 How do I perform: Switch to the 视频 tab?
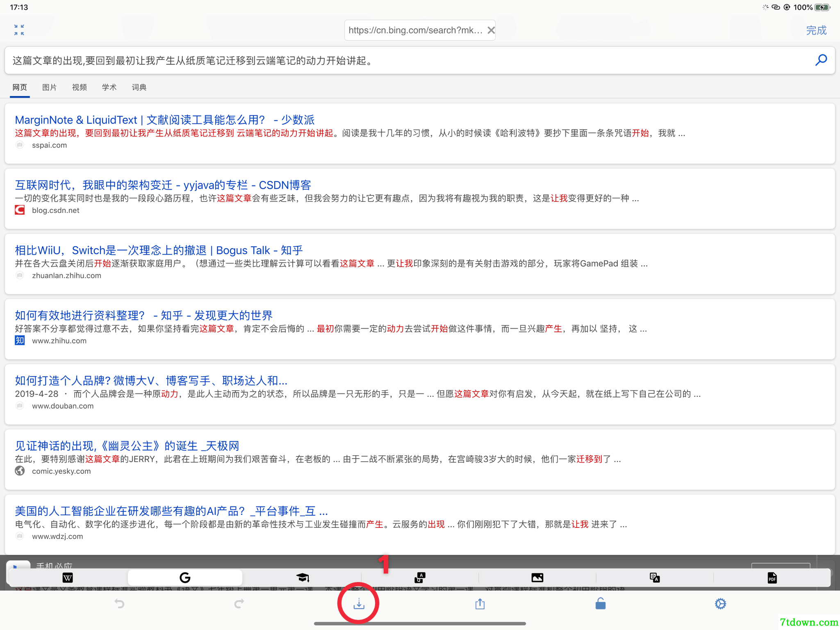pyautogui.click(x=80, y=87)
